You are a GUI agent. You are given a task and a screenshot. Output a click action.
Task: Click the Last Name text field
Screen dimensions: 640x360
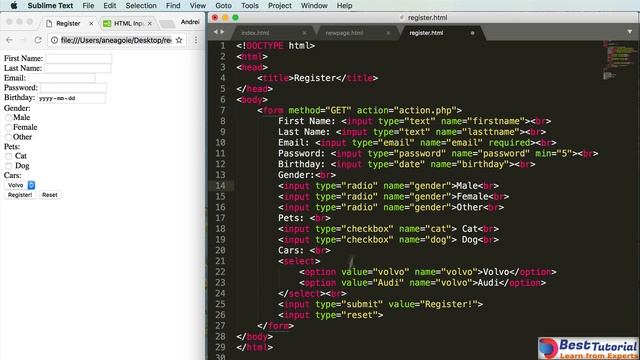[78, 68]
